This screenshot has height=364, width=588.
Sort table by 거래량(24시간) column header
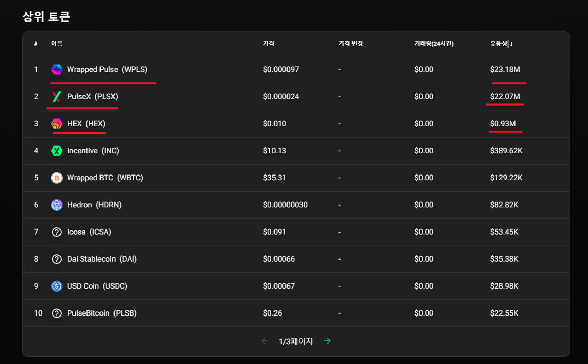(x=434, y=43)
